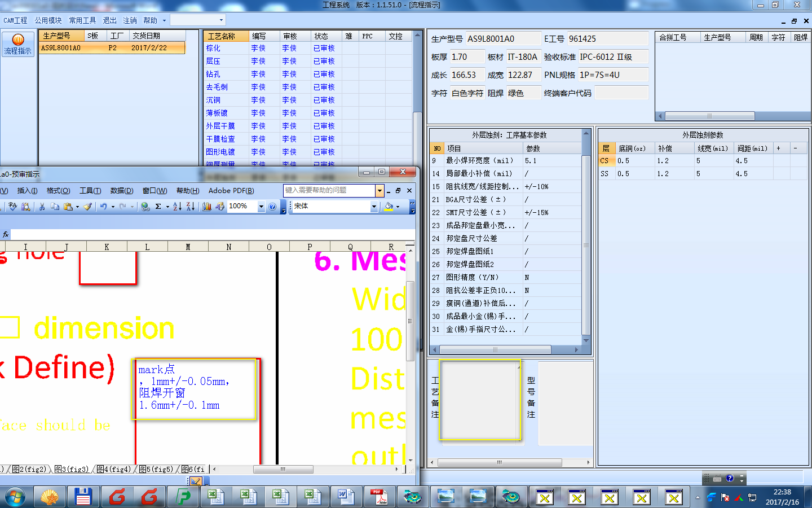
Task: Open the 常用工具 menu
Action: (x=82, y=20)
